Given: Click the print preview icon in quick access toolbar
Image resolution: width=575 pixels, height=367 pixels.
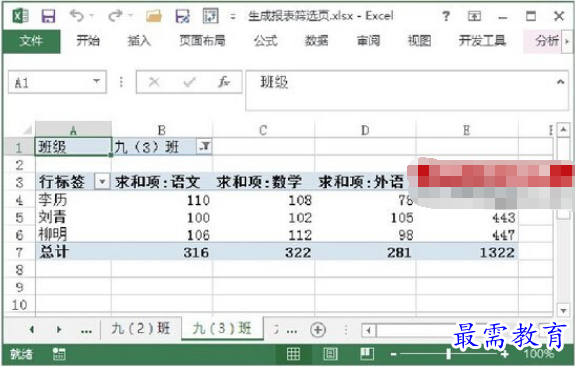Looking at the screenshot, I should [x=210, y=16].
